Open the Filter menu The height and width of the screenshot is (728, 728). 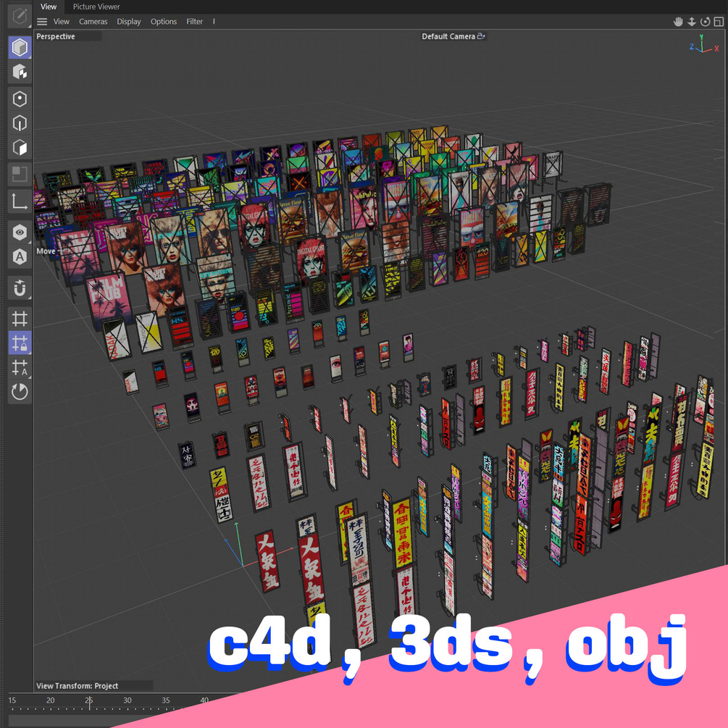195,21
